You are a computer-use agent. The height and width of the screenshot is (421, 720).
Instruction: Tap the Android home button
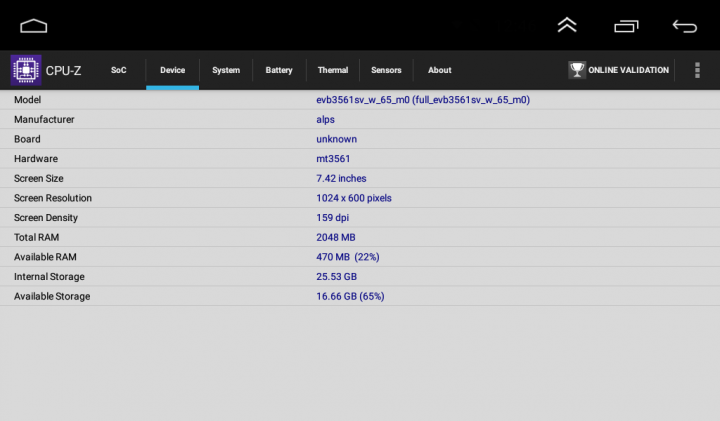34,26
